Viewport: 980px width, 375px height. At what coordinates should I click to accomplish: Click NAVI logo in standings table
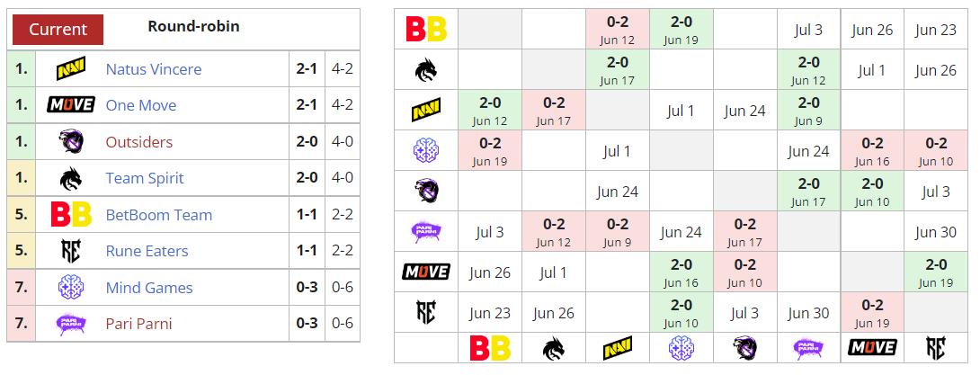[71, 68]
